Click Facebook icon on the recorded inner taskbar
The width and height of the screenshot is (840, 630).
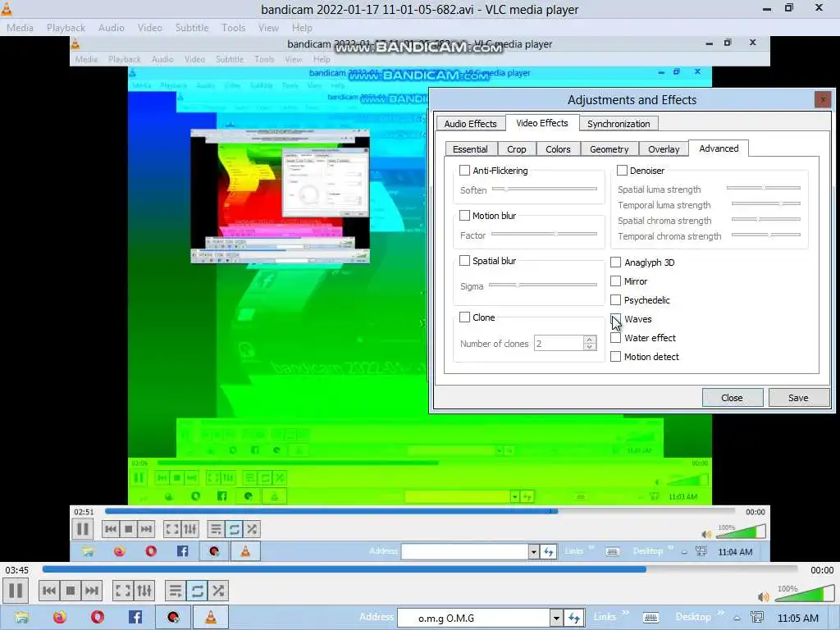[182, 551]
